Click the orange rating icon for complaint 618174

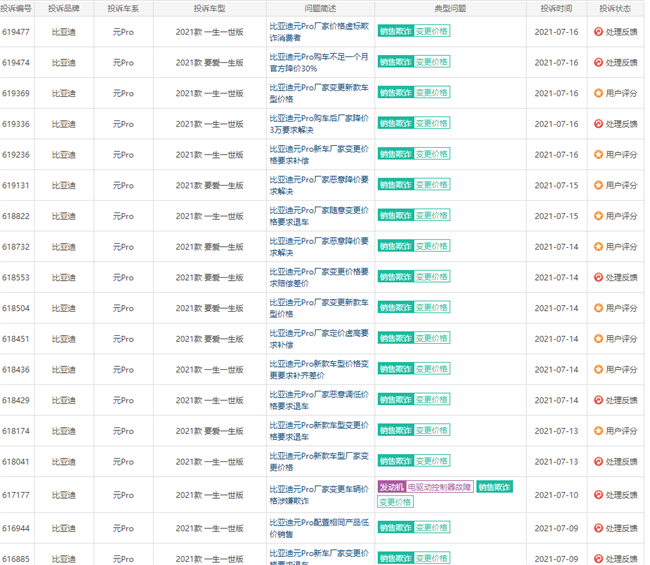pos(598,430)
